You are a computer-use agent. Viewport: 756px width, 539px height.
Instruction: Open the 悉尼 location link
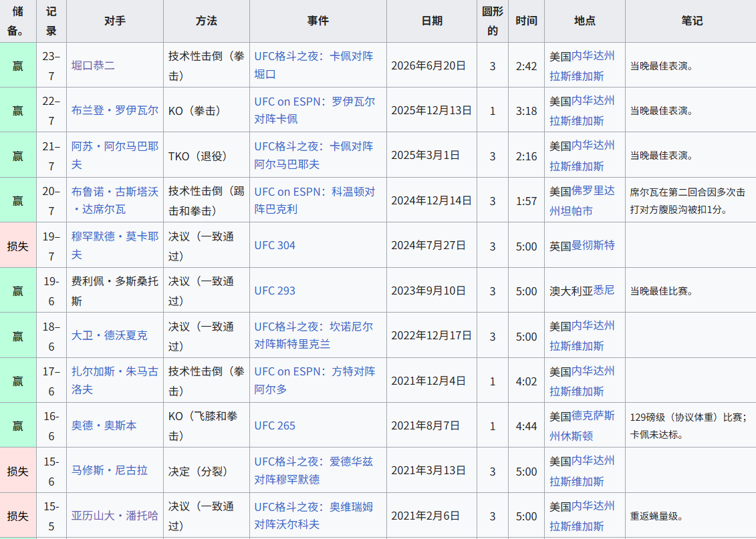pos(604,291)
